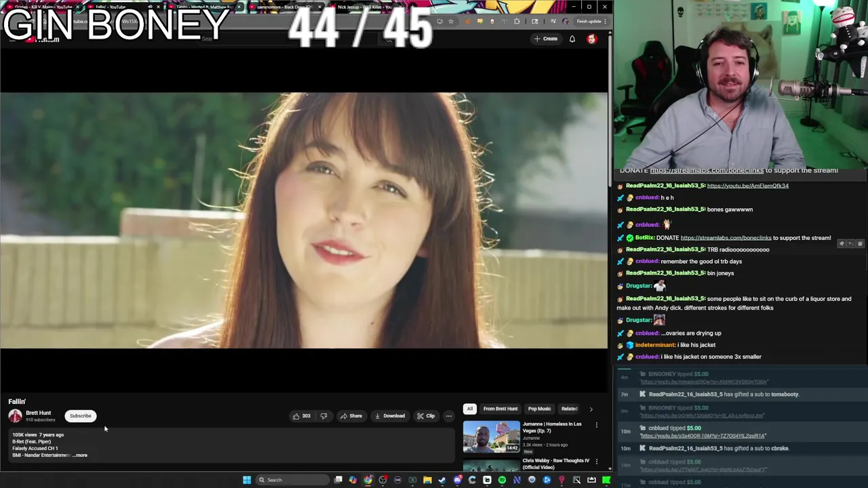Open the YouTube account avatar menu

[x=592, y=39]
